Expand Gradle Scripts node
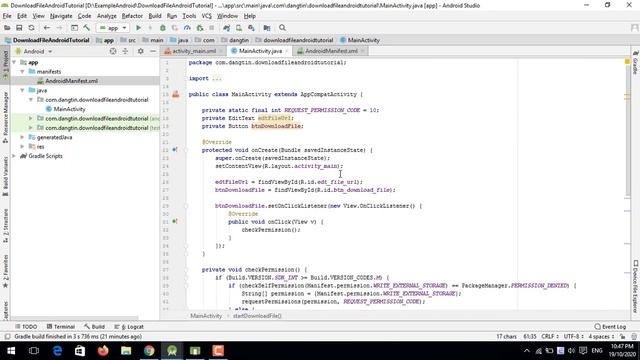The width and height of the screenshot is (640, 360). tap(15, 156)
